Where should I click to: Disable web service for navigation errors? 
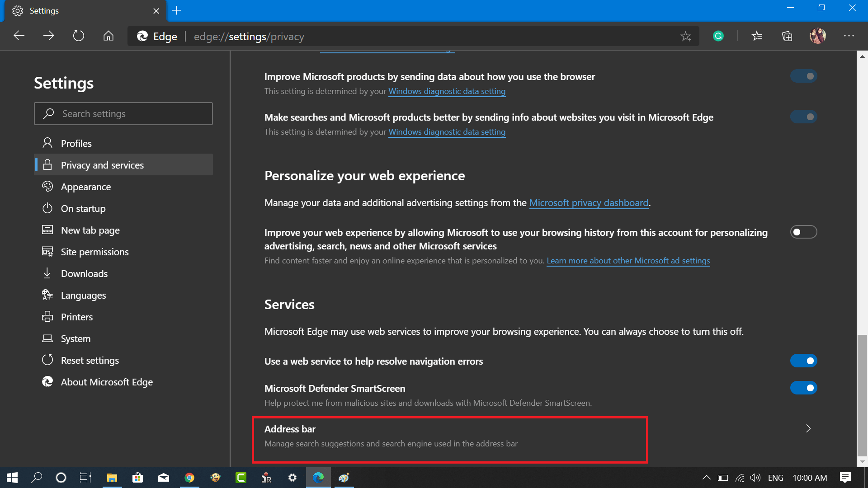(x=803, y=361)
